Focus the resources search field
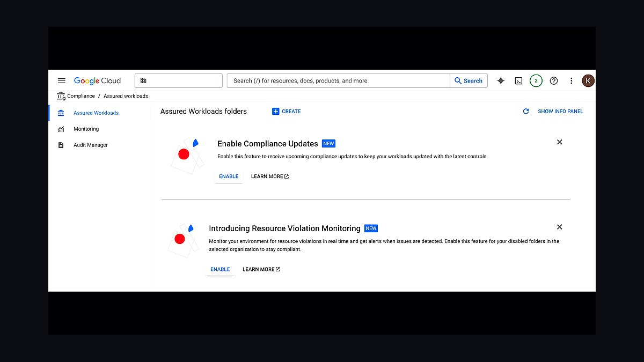Screen dimensions: 644x362 339,80
